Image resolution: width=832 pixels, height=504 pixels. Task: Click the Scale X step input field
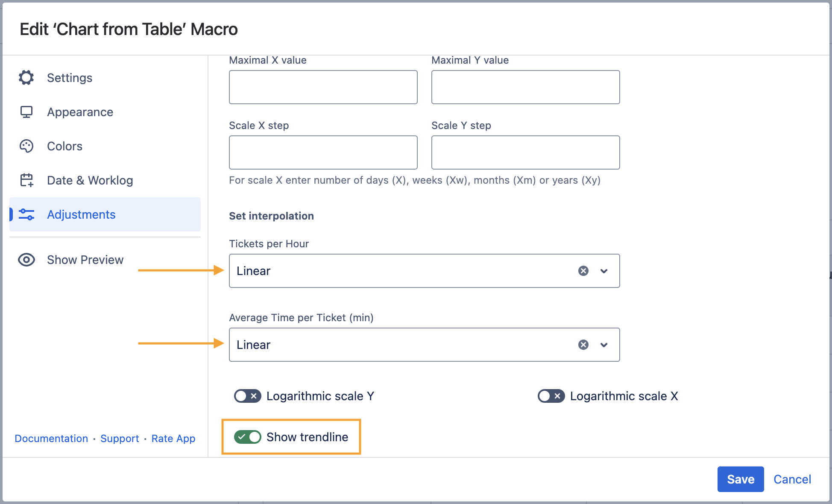(323, 152)
